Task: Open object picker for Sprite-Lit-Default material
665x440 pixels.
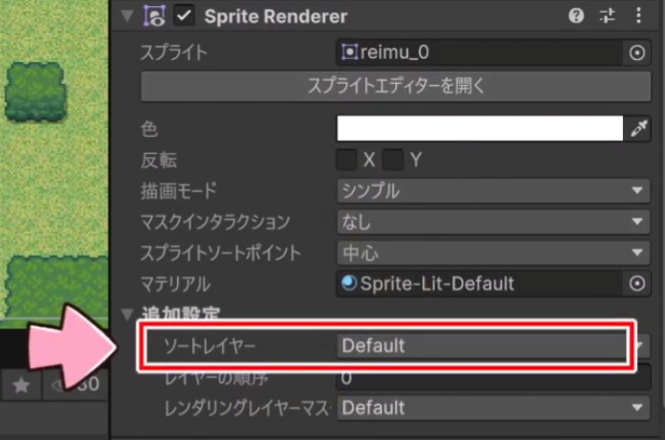Action: (x=637, y=283)
